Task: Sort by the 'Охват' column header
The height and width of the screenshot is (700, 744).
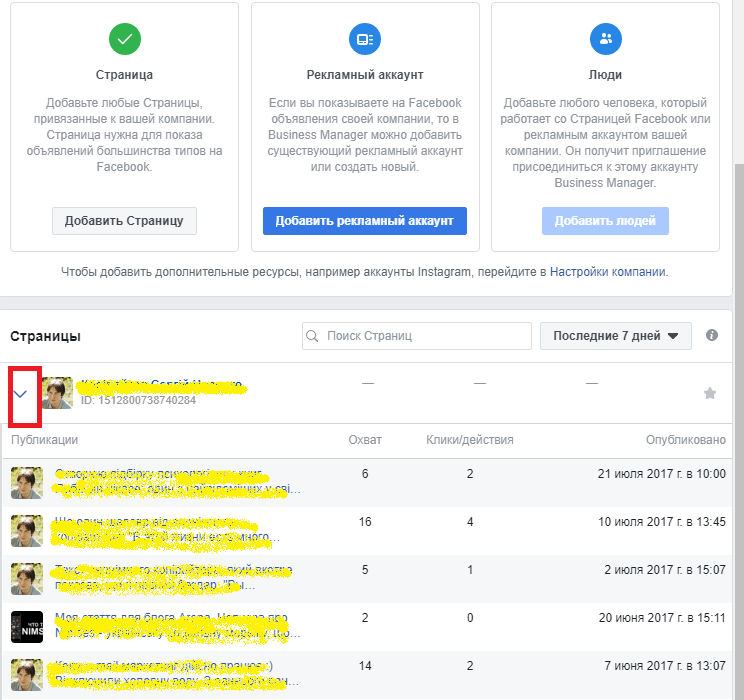Action: click(x=364, y=440)
